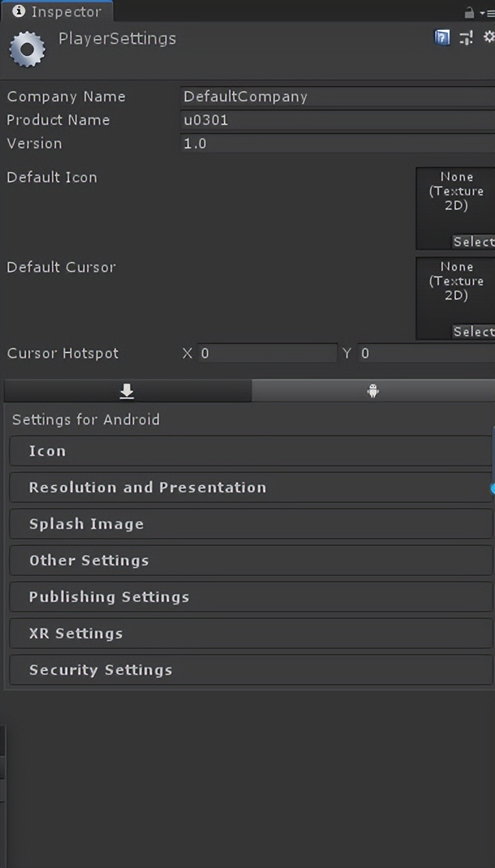
Task: Click the Cursor Hotspot X field
Action: click(267, 353)
